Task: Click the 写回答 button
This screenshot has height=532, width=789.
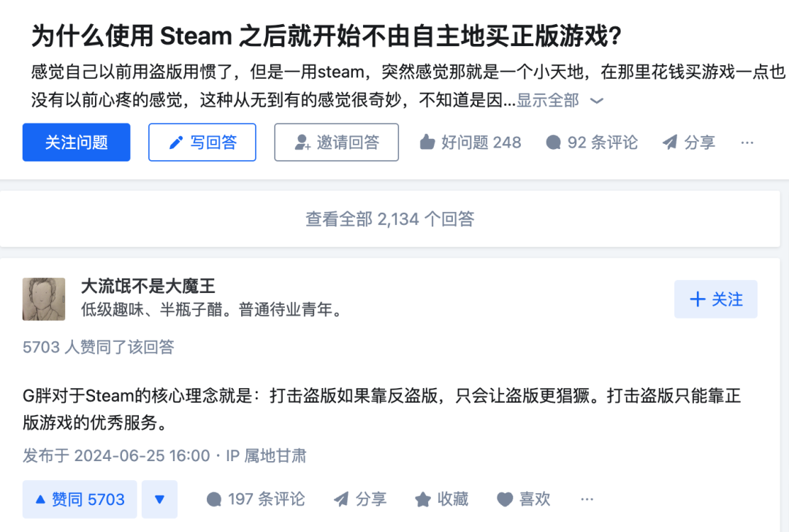Action: tap(202, 142)
